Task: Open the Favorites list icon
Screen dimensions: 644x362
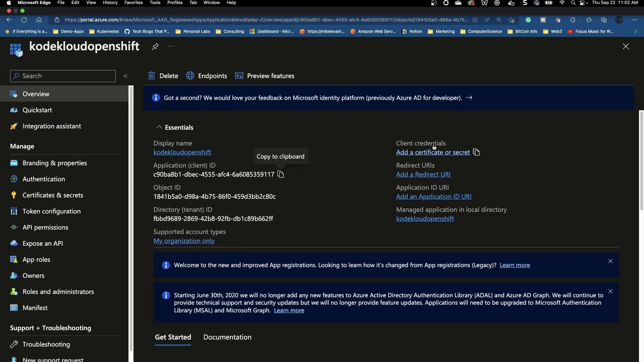Action: (589, 20)
